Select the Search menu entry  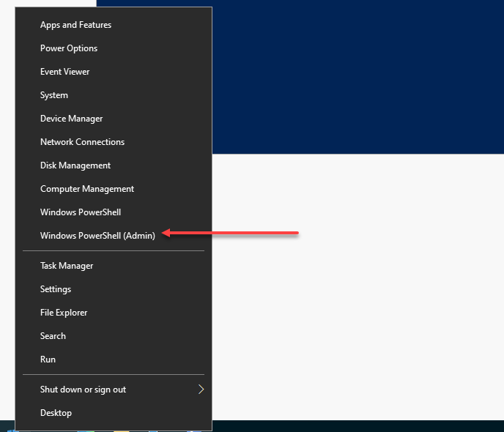tap(114, 336)
